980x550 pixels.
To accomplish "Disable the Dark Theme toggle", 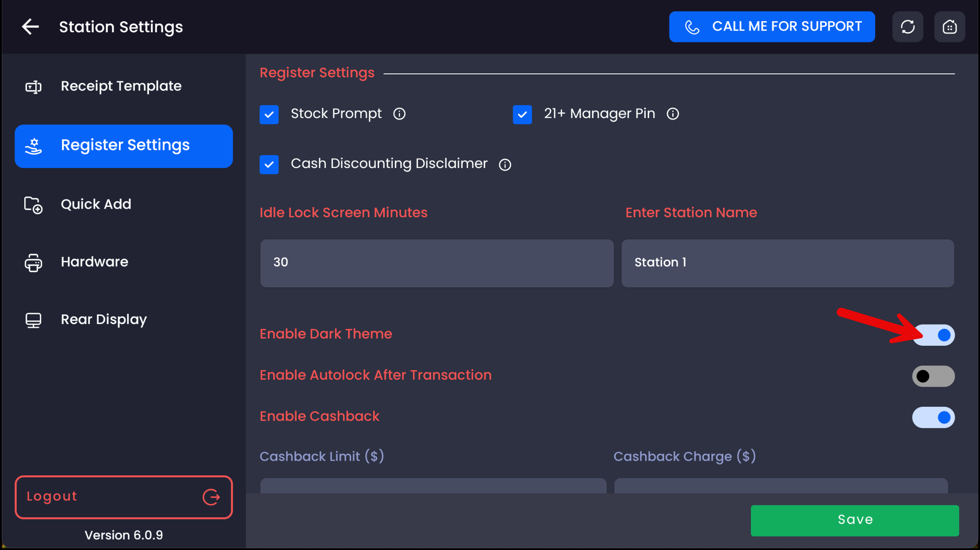I will pyautogui.click(x=933, y=335).
